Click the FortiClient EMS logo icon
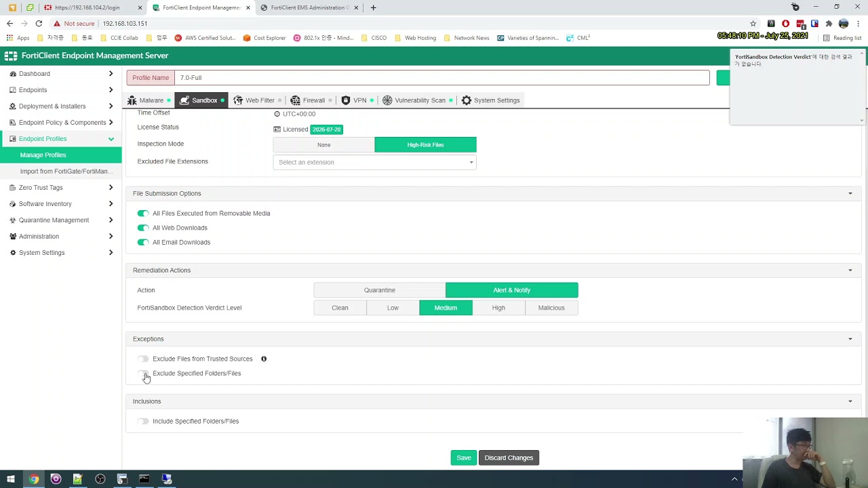This screenshot has width=868, height=488. point(10,56)
